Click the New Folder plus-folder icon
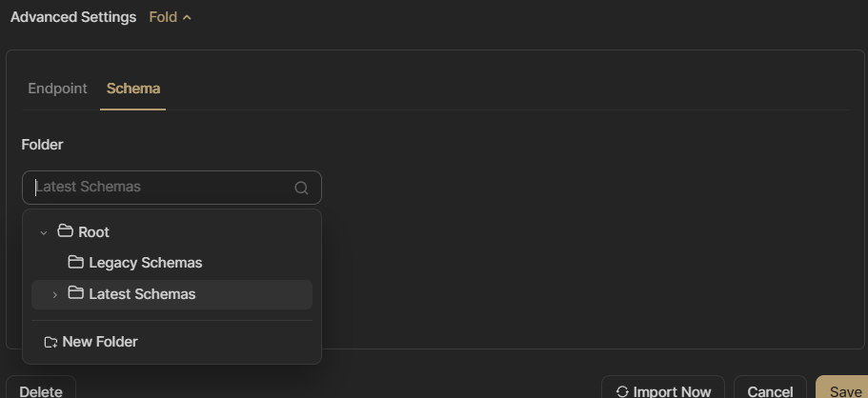Viewport: 868px width, 398px height. click(x=50, y=342)
